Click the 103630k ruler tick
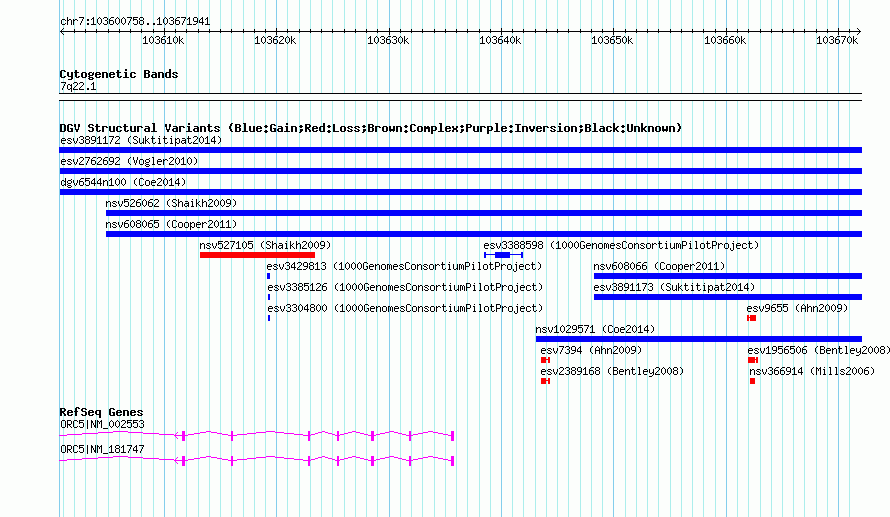The width and height of the screenshot is (890, 517). click(x=388, y=40)
